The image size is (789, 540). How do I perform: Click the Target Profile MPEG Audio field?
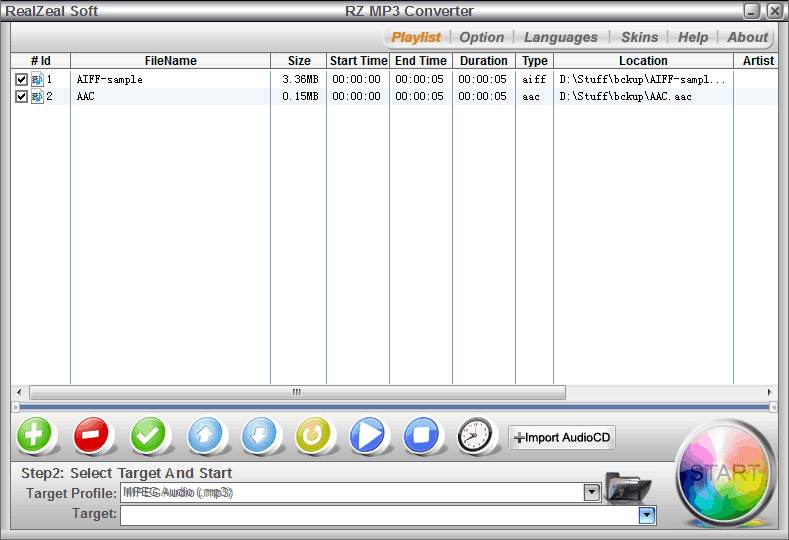pyautogui.click(x=352, y=492)
